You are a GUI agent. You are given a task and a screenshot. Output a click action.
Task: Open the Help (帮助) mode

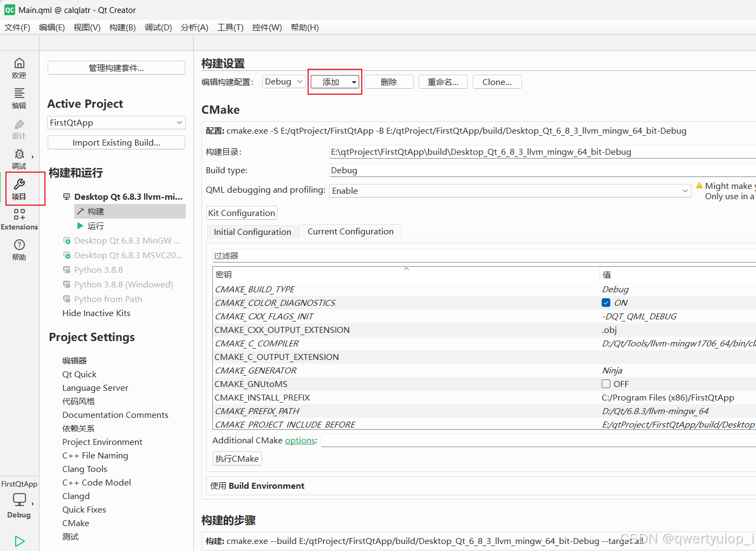point(19,250)
